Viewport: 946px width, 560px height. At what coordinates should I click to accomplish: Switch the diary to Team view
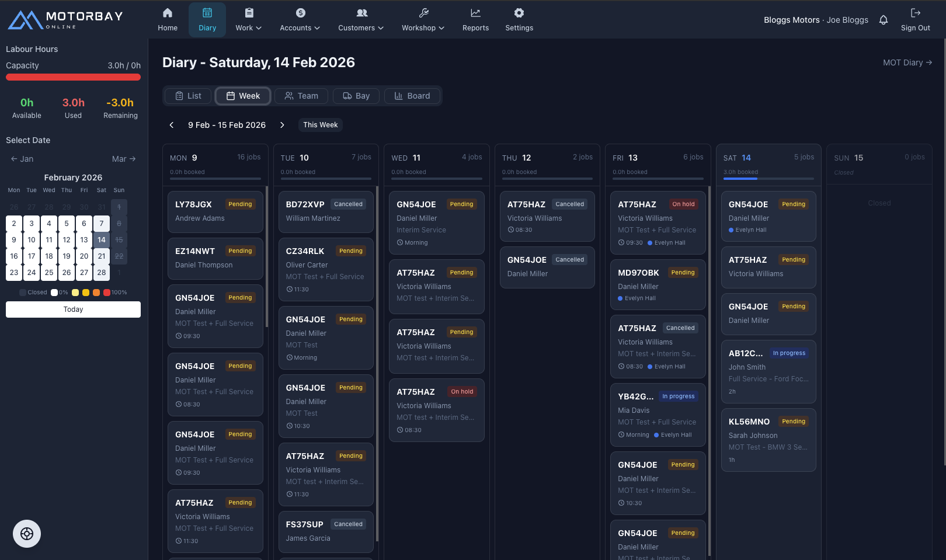[x=301, y=96]
